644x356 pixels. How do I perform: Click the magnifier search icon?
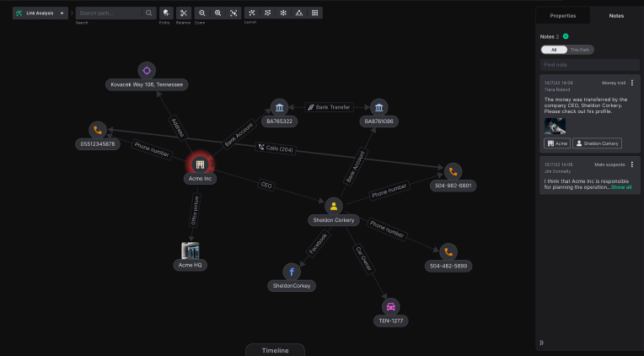pyautogui.click(x=148, y=13)
